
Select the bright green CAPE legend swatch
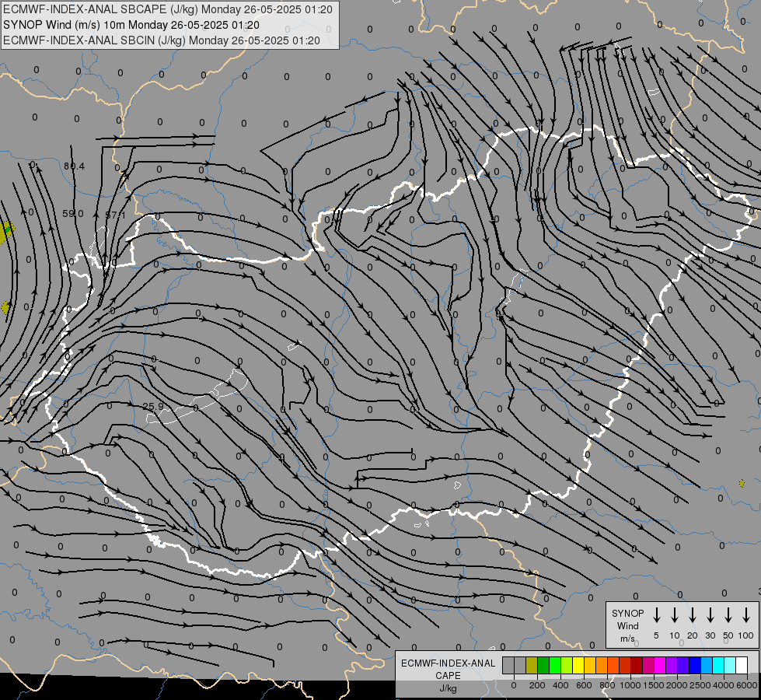coord(555,665)
